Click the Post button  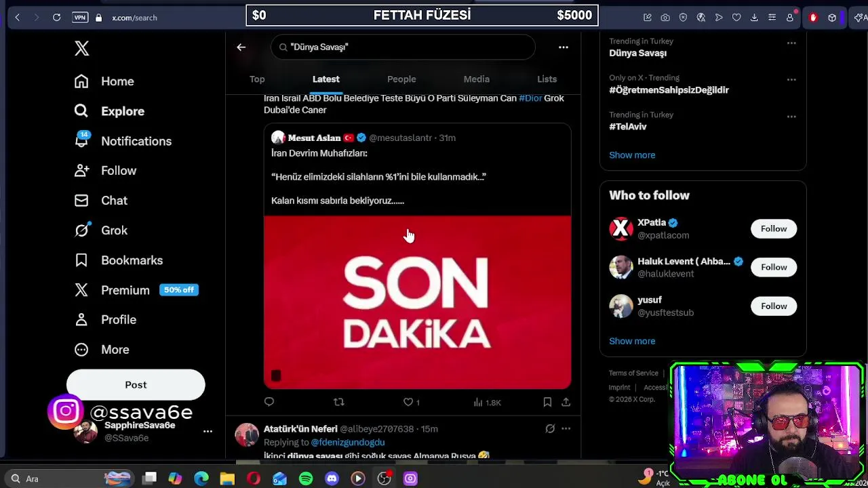tap(136, 385)
